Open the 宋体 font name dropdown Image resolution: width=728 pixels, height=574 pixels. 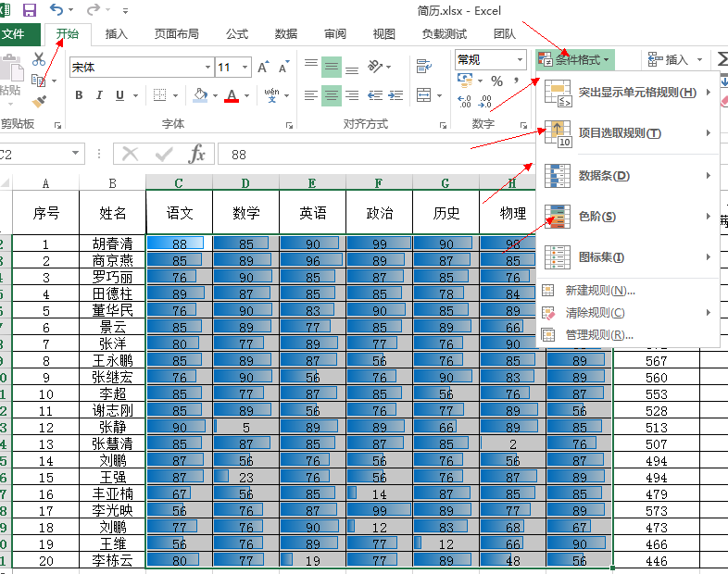tap(207, 68)
